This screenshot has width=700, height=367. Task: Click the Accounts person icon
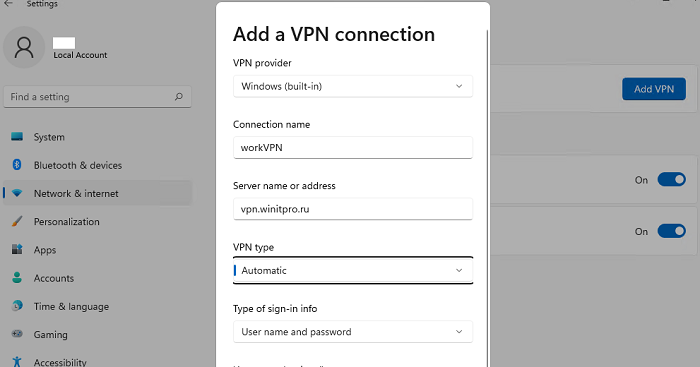pos(17,278)
